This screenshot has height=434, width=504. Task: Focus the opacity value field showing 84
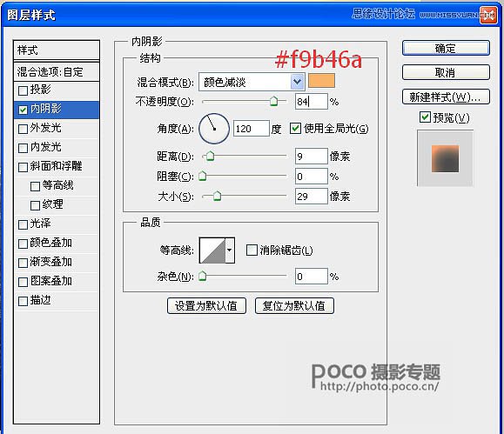pyautogui.click(x=311, y=102)
